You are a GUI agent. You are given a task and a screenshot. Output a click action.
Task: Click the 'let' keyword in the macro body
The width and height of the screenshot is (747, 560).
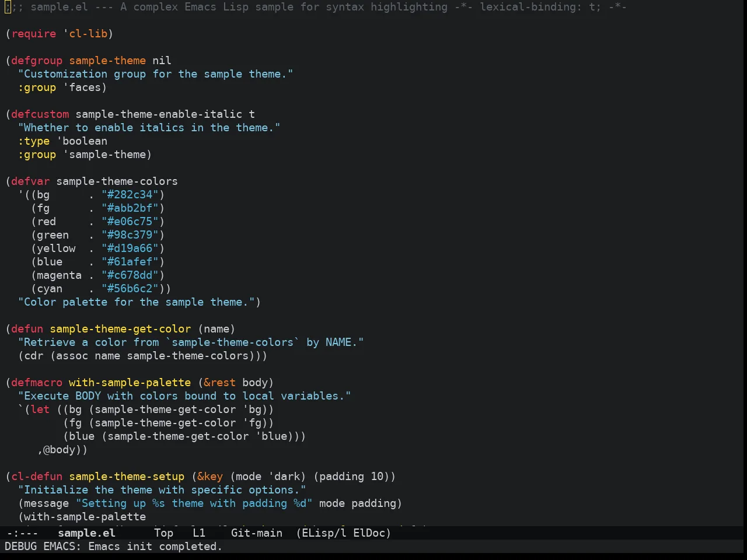40,409
